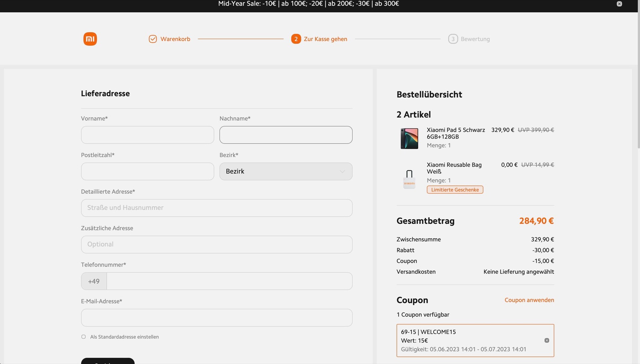Click the E-Mail-Adresse input field
The height and width of the screenshot is (364, 640).
pos(216,318)
